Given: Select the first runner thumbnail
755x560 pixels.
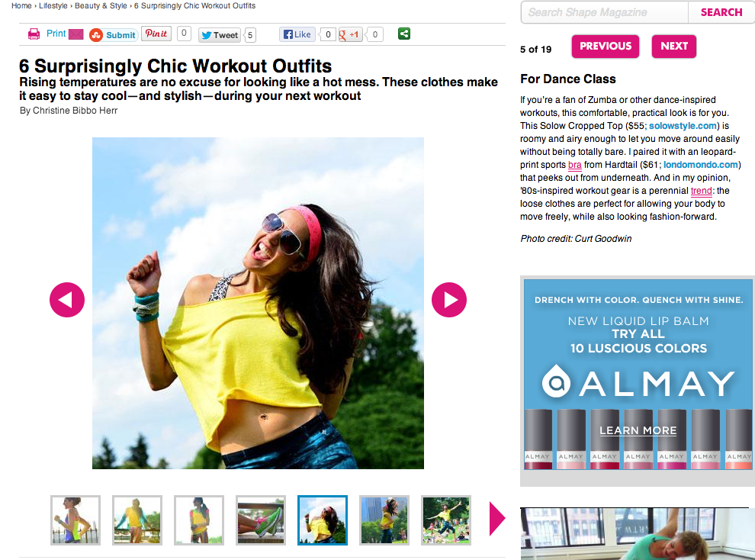Looking at the screenshot, I should pos(75,520).
